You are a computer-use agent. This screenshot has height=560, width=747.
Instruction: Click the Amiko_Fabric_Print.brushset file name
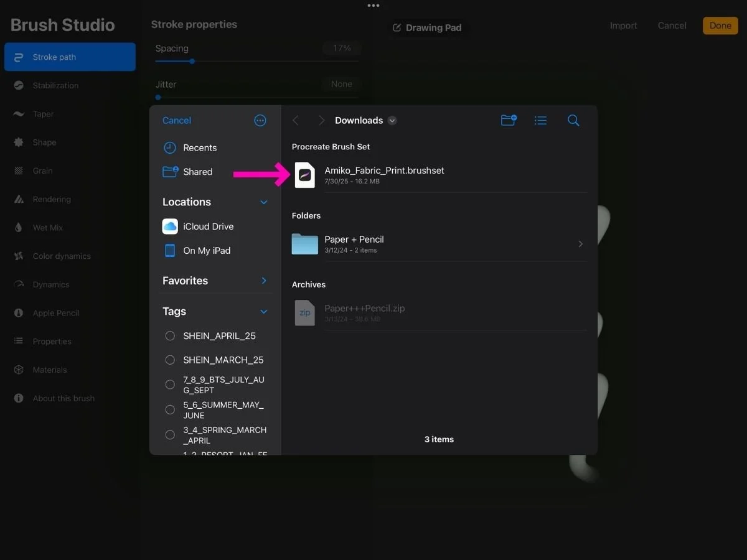tap(384, 170)
